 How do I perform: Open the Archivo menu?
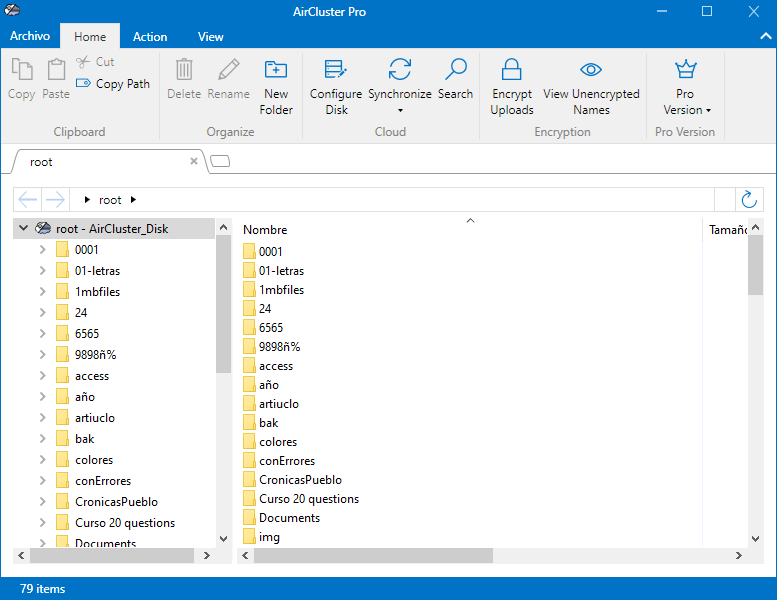pos(30,36)
